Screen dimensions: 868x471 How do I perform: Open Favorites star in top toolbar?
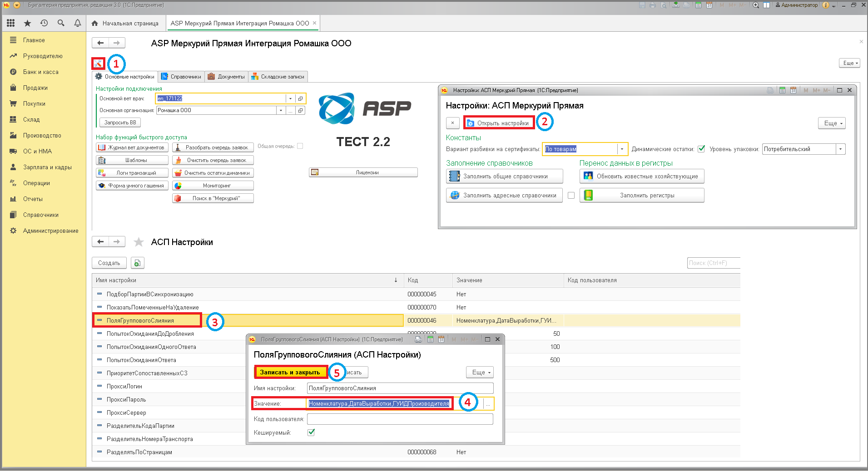point(27,23)
